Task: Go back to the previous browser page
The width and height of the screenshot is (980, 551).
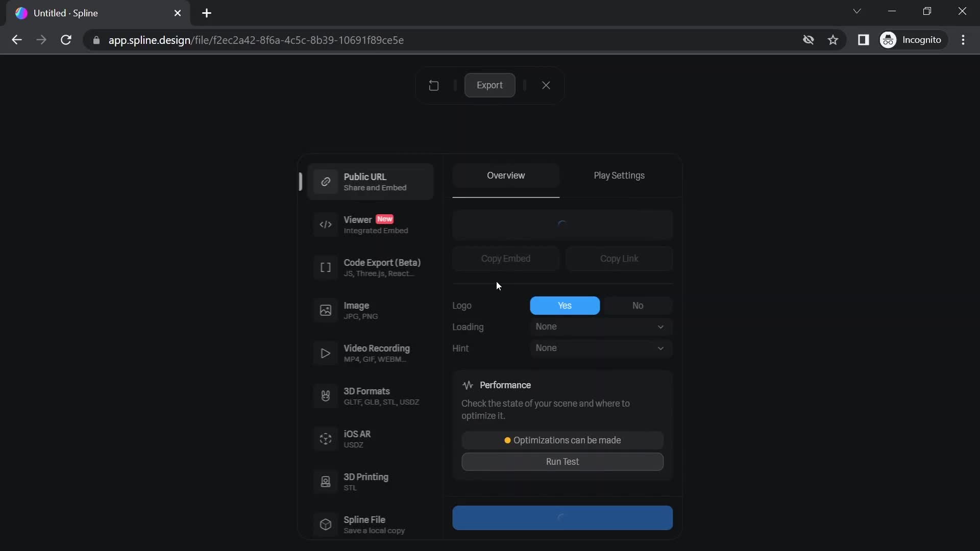Action: (16, 40)
